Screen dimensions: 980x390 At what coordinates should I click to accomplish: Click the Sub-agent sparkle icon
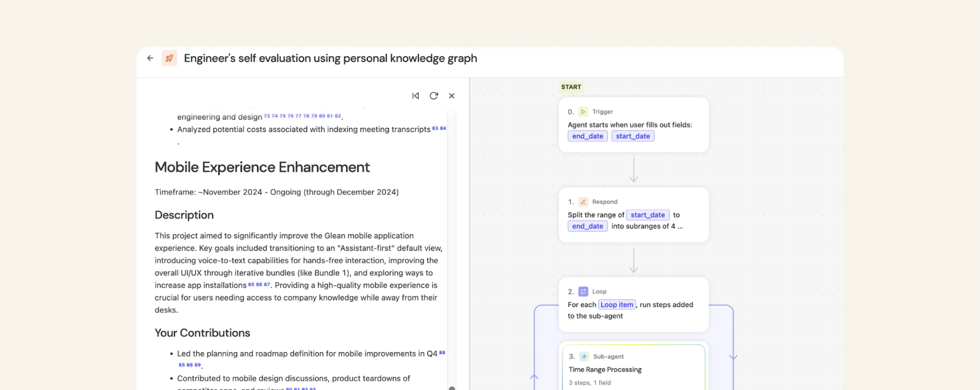click(584, 357)
